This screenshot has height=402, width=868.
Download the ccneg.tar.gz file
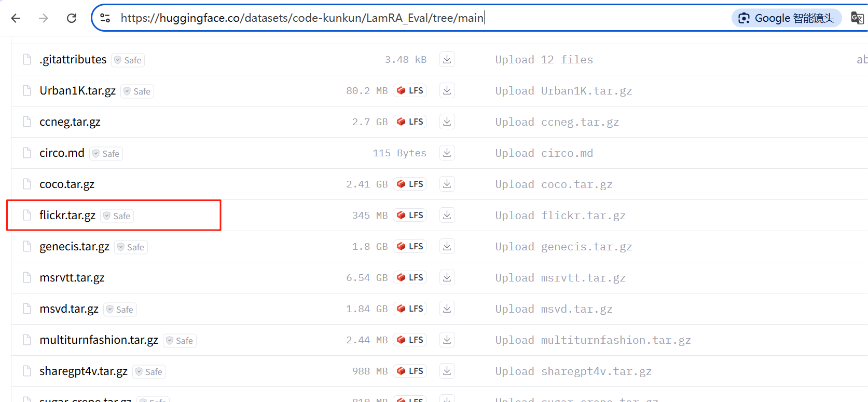tap(447, 122)
